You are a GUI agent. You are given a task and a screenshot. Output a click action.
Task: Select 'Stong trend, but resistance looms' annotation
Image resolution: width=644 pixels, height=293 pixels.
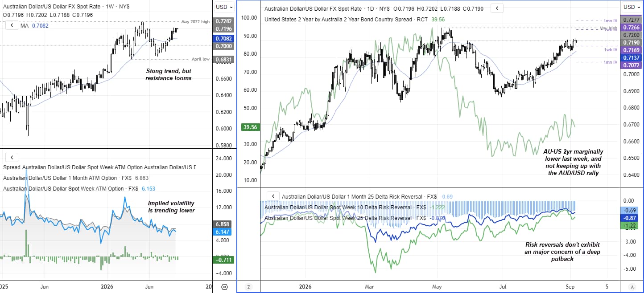pyautogui.click(x=168, y=74)
